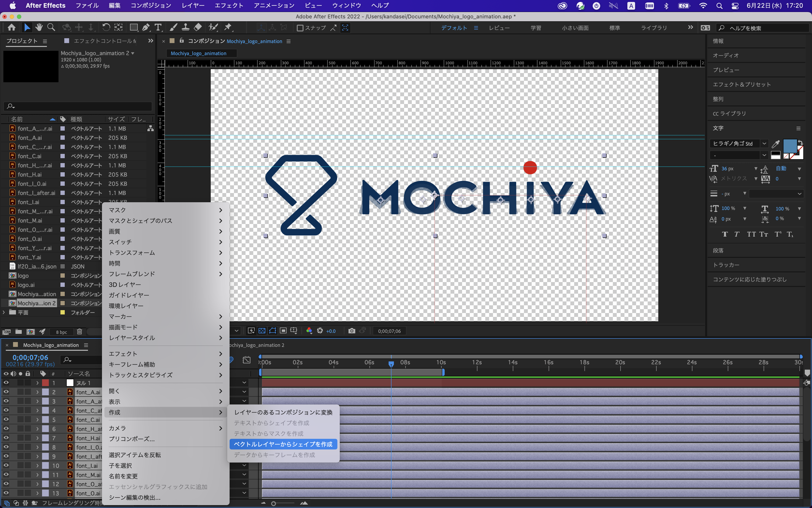
Task: Choose レイヤーのあるコンポジションに変換
Action: click(283, 412)
